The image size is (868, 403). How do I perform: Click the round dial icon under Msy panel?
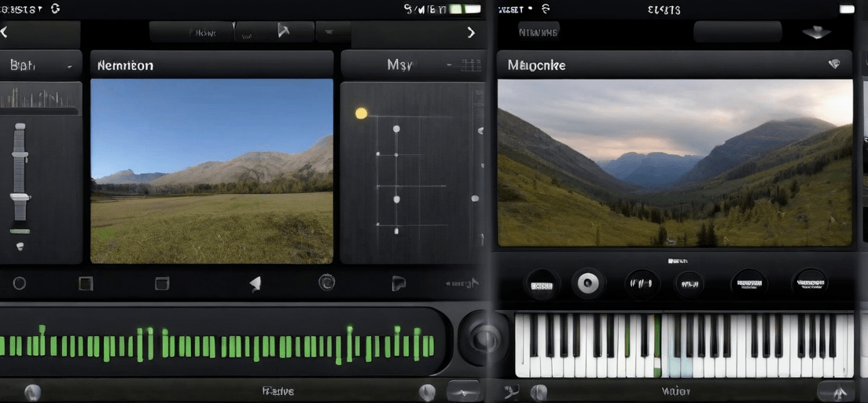[326, 283]
